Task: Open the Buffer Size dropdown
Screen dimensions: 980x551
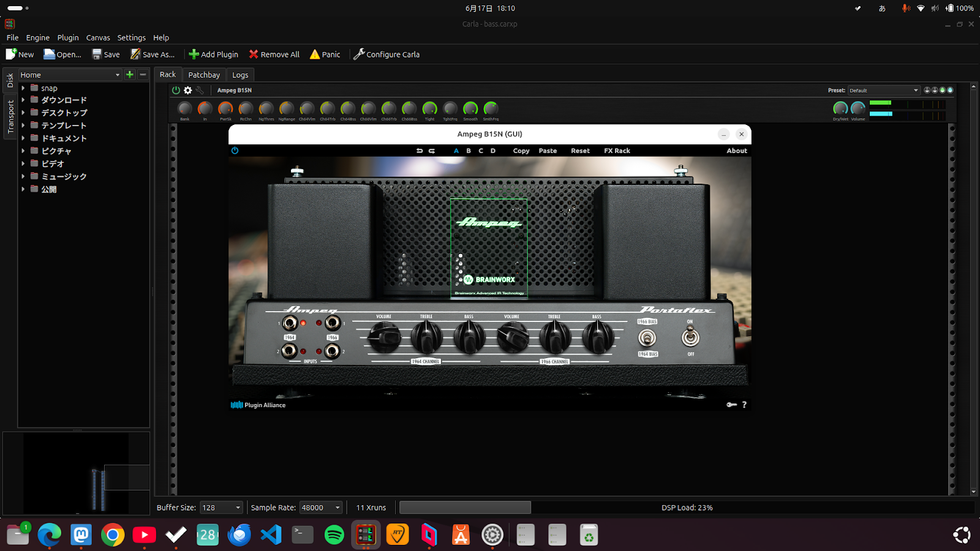Action: coord(221,508)
